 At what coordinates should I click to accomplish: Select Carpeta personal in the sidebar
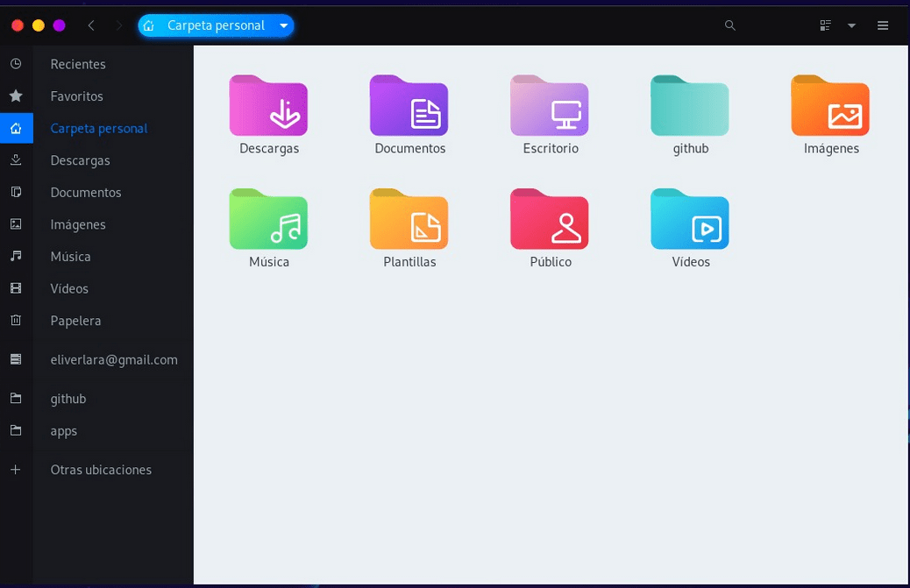point(99,129)
